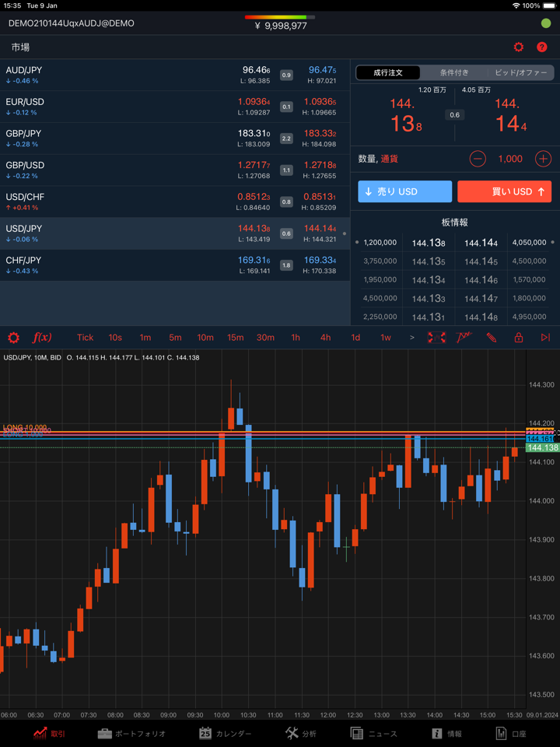Decrease quantity with the minus button
Viewport: 560px width, 747px height.
(478, 159)
